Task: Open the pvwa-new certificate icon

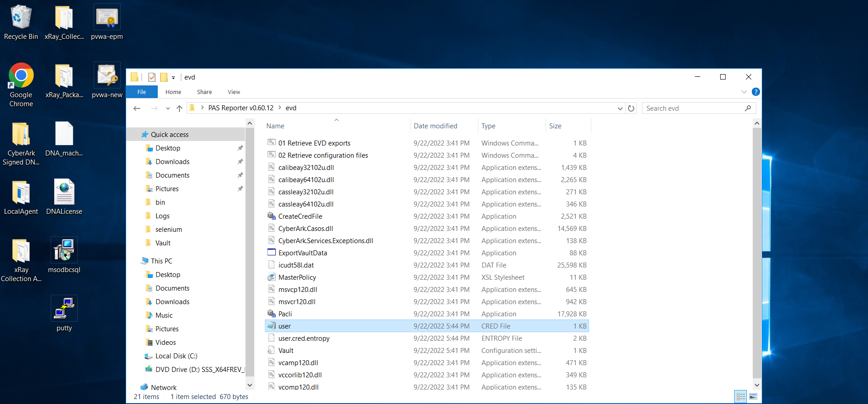Action: coord(107,81)
